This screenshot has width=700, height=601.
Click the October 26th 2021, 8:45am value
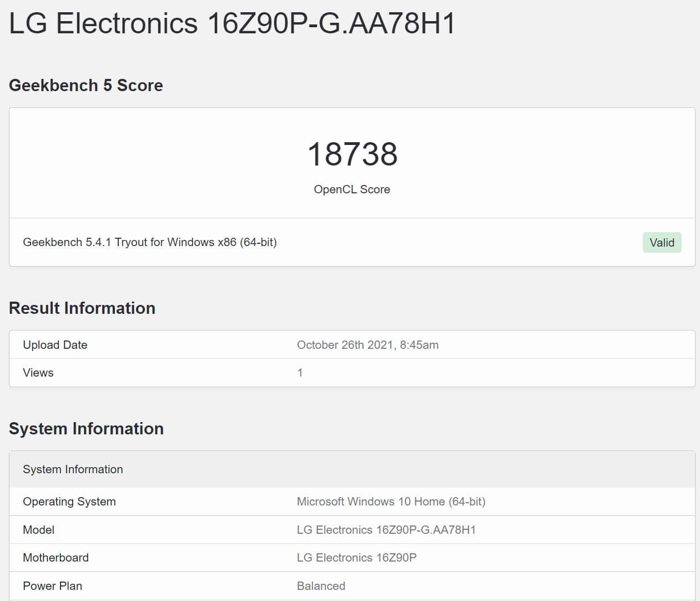pos(367,345)
